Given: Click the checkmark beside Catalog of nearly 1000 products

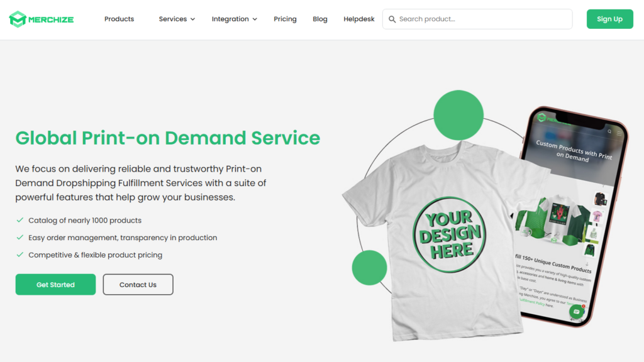Looking at the screenshot, I should [x=19, y=220].
